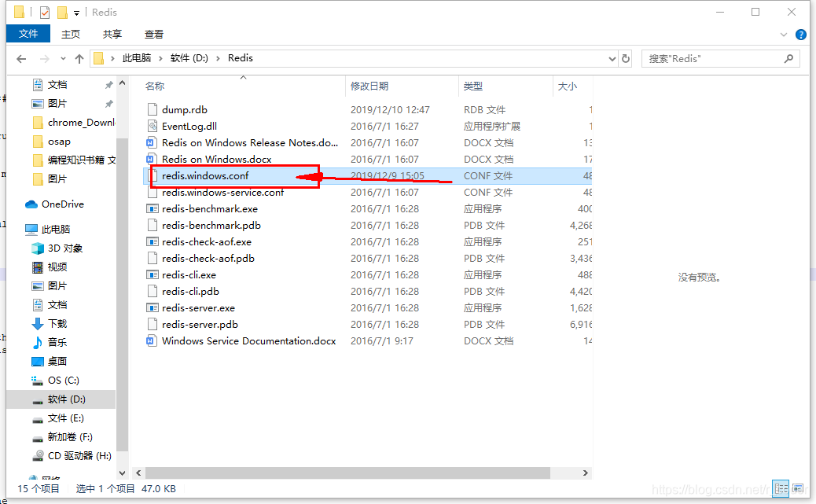Click the search magnifier icon

tap(789, 59)
